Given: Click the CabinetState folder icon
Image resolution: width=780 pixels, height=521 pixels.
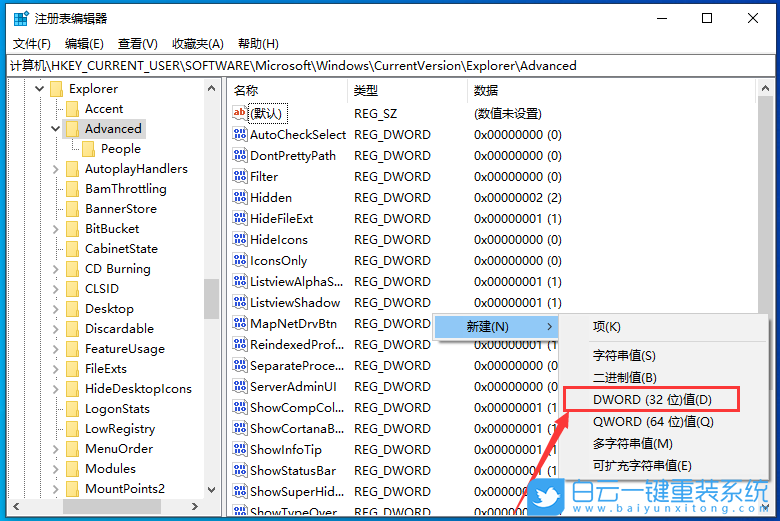Looking at the screenshot, I should click(x=72, y=249).
